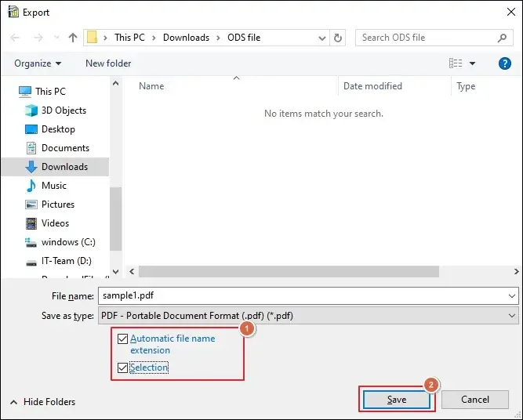Select This PC in the address path
Viewport: 523px width, 420px height.
point(129,38)
